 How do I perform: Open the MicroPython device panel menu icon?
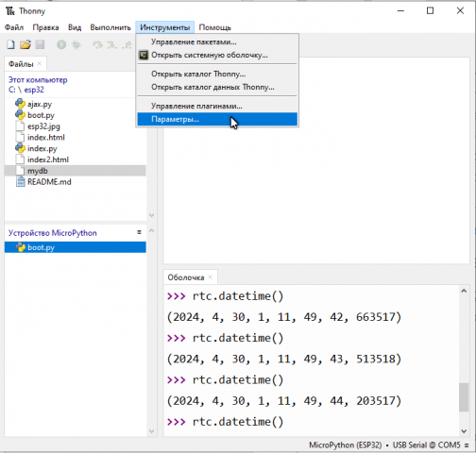tap(139, 232)
